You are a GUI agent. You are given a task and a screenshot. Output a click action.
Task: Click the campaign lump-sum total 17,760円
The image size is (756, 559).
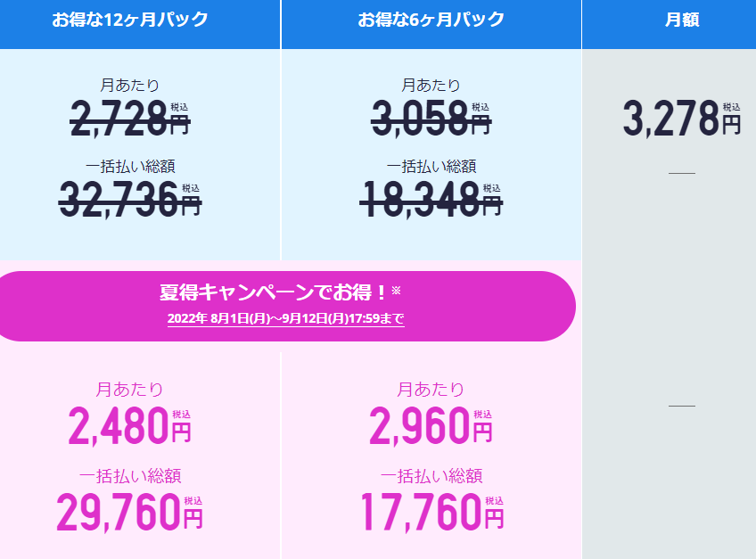coord(432,512)
